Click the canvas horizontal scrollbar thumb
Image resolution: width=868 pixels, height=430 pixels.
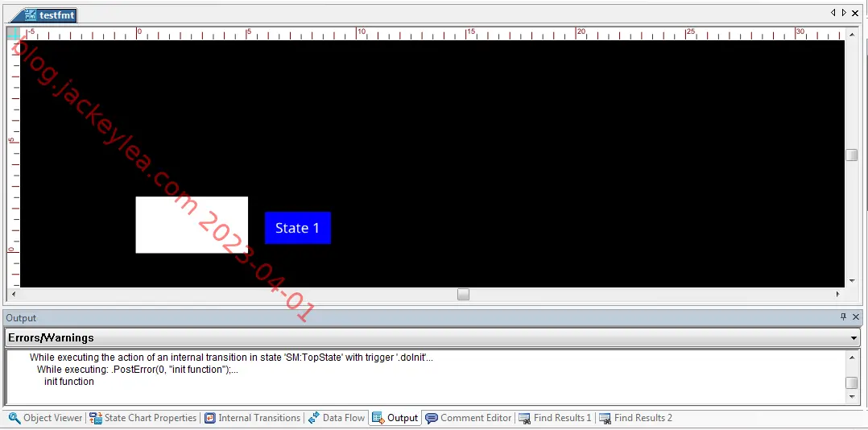coord(463,295)
